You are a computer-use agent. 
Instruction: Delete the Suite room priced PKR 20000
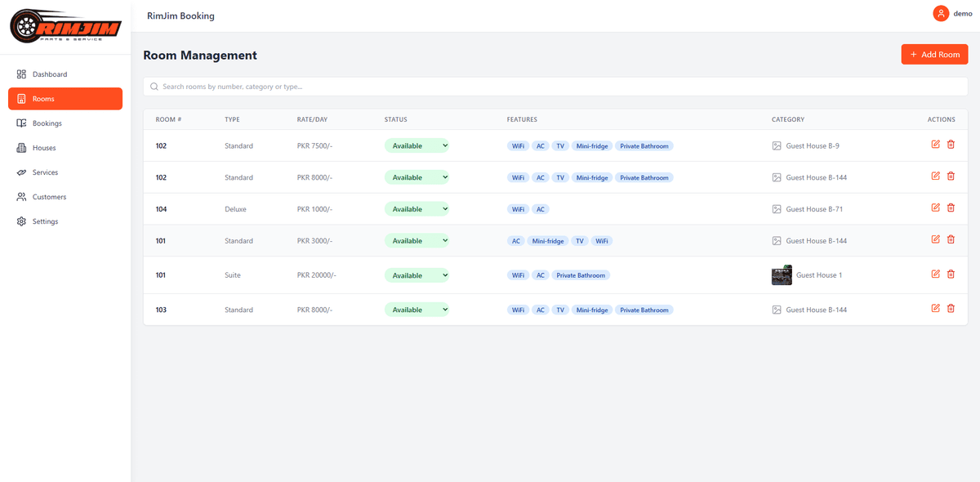(951, 274)
